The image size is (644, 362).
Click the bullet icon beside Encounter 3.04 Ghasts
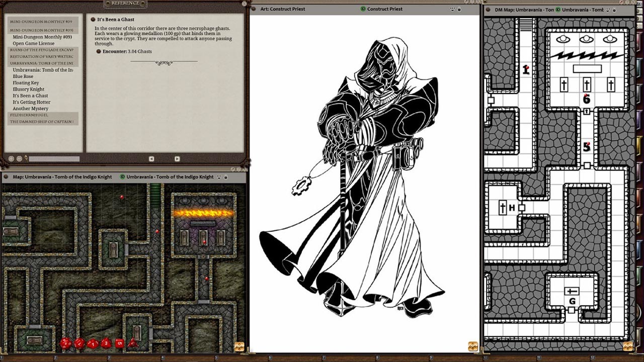pyautogui.click(x=99, y=51)
